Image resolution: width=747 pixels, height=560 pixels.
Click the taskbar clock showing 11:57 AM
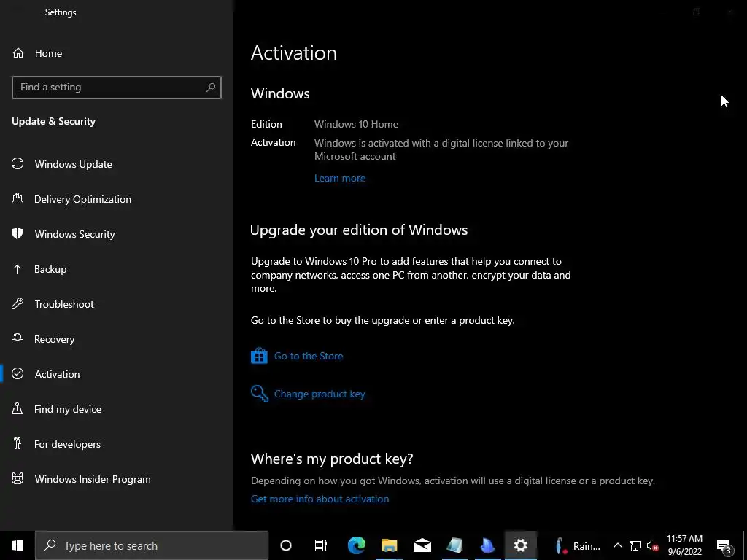click(x=684, y=545)
